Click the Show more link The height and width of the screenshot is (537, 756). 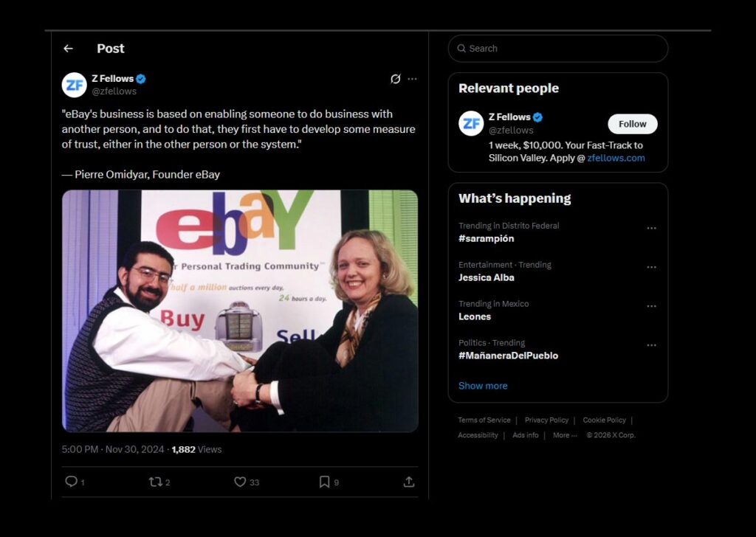point(483,386)
